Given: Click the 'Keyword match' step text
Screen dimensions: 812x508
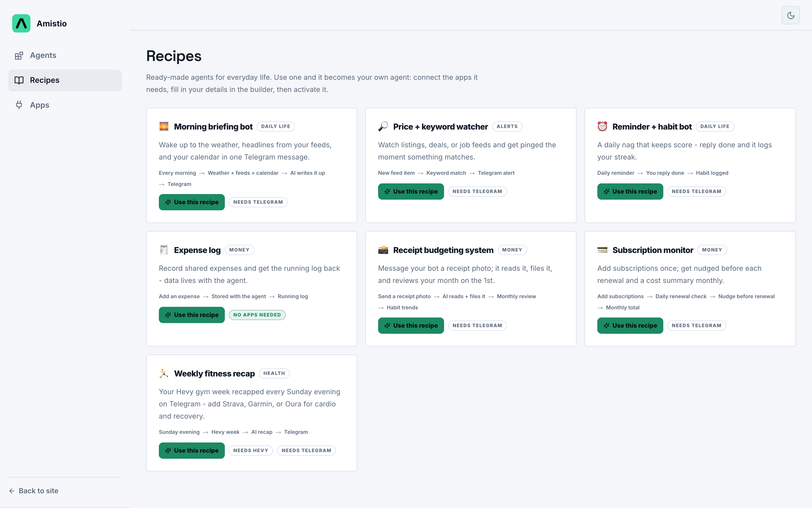Looking at the screenshot, I should (x=446, y=173).
